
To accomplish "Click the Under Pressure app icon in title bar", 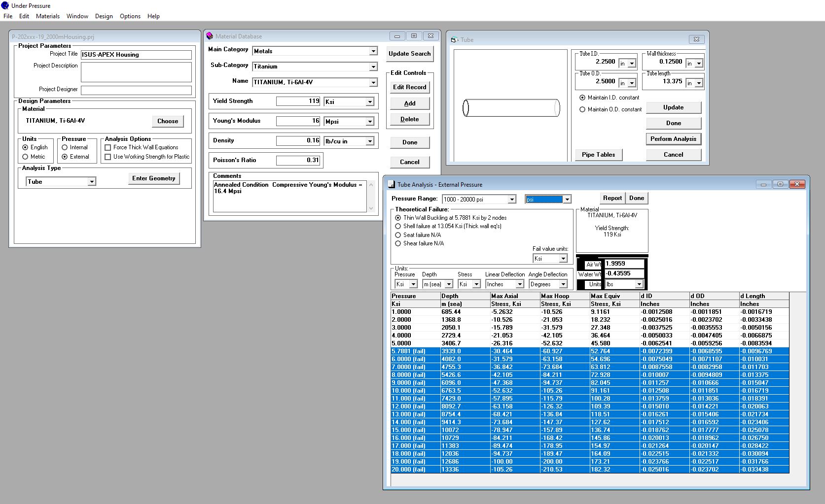I will 5,5.
